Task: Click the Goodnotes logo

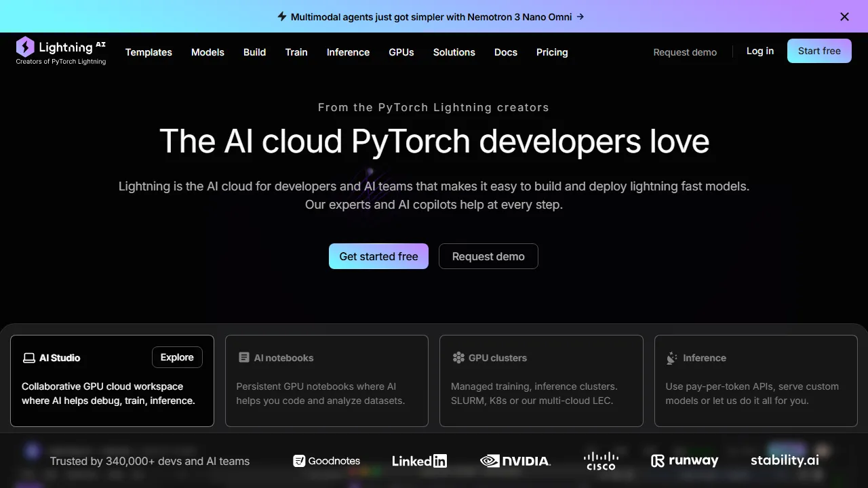Action: (x=327, y=461)
